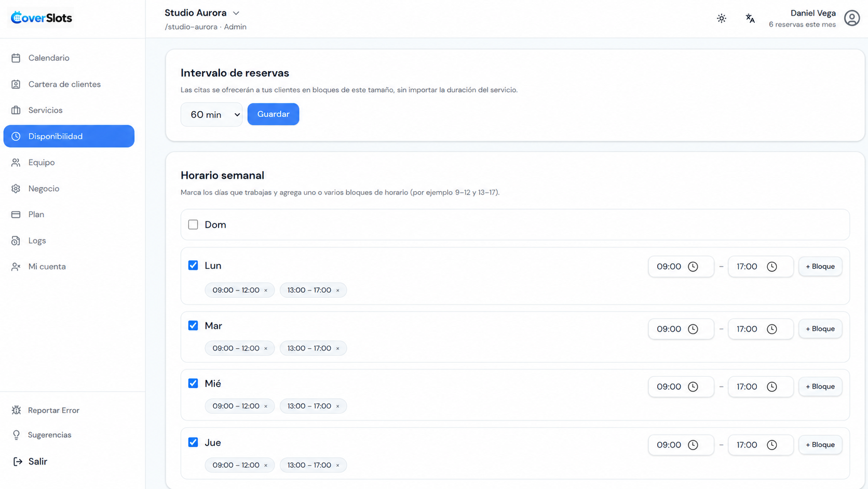Screen dimensions: 868x489
Task: Click the Daniel Vega user name
Action: [813, 14]
